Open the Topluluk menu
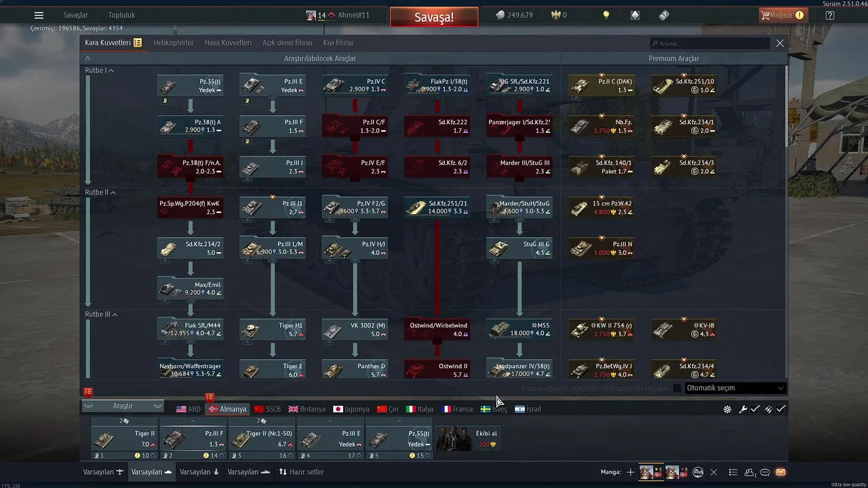Viewport: 868px width, 488px height. (121, 15)
